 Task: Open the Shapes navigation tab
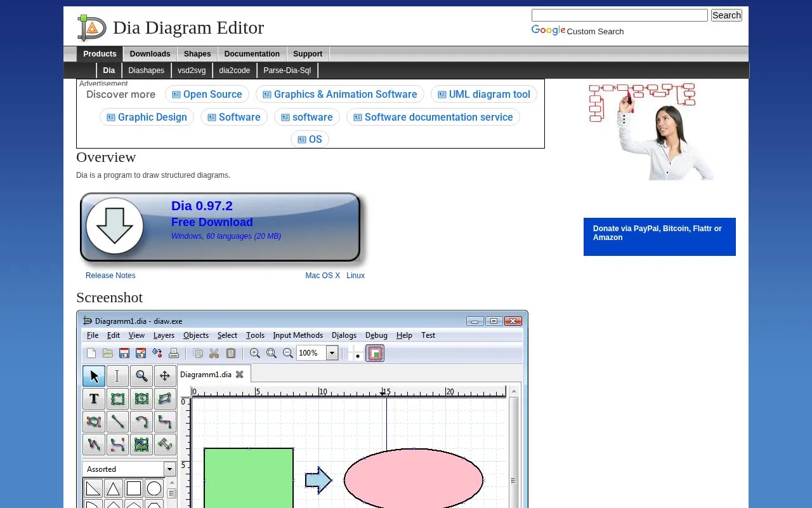pyautogui.click(x=197, y=54)
